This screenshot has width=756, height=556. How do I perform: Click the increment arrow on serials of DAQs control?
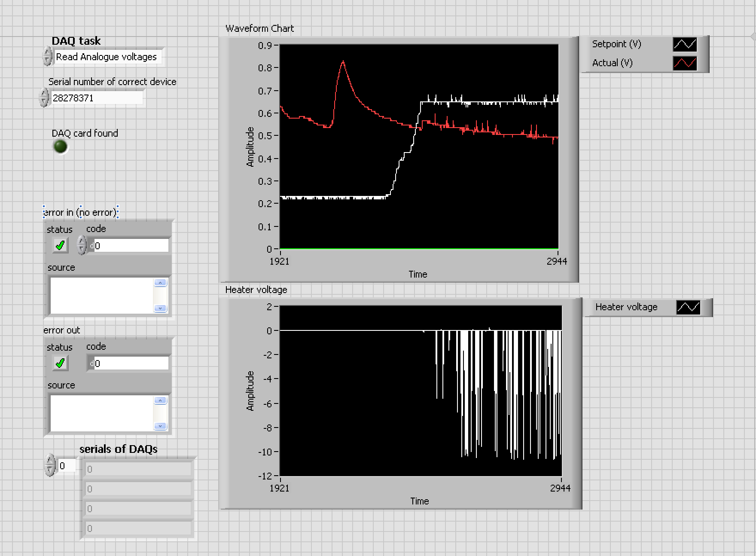(x=50, y=460)
